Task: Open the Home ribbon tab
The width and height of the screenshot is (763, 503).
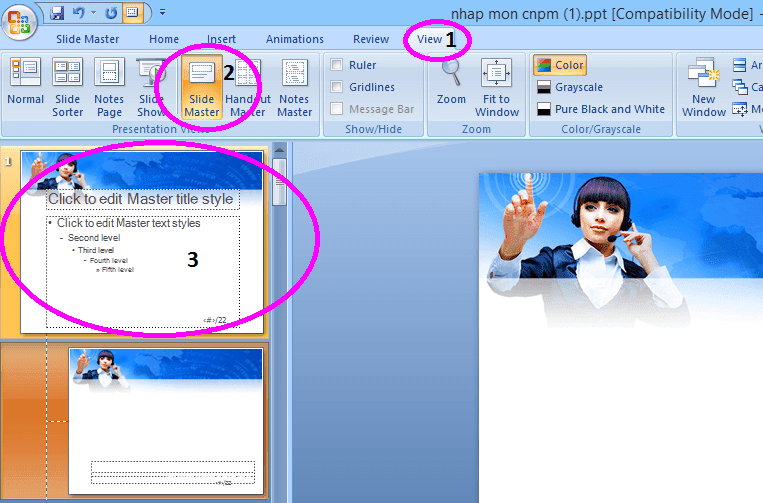Action: [164, 39]
